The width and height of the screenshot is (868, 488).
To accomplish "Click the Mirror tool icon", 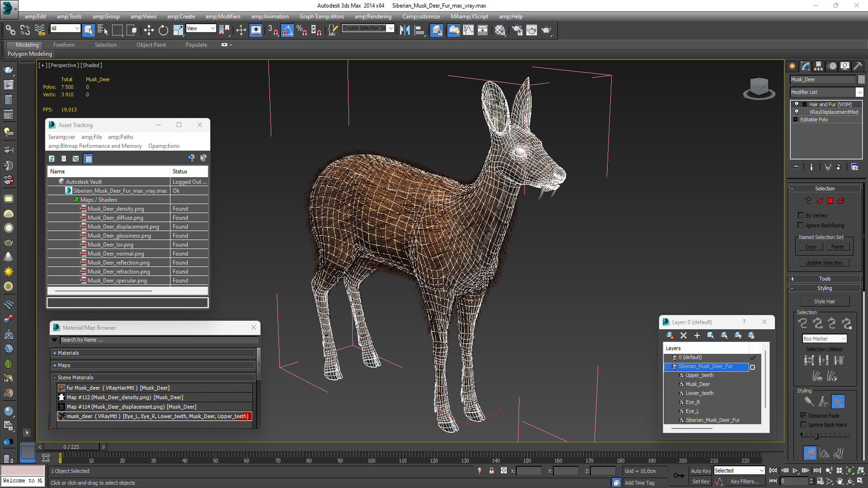I will pyautogui.click(x=405, y=30).
